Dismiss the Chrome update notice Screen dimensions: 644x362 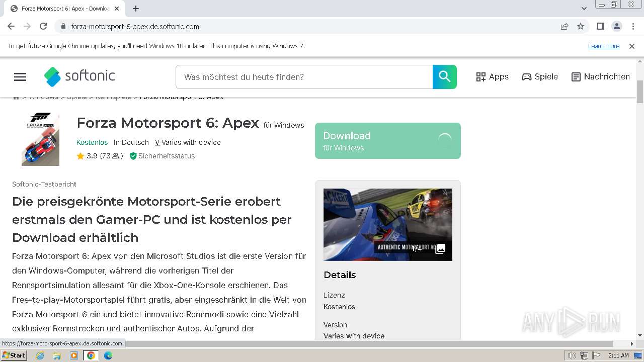point(632,46)
